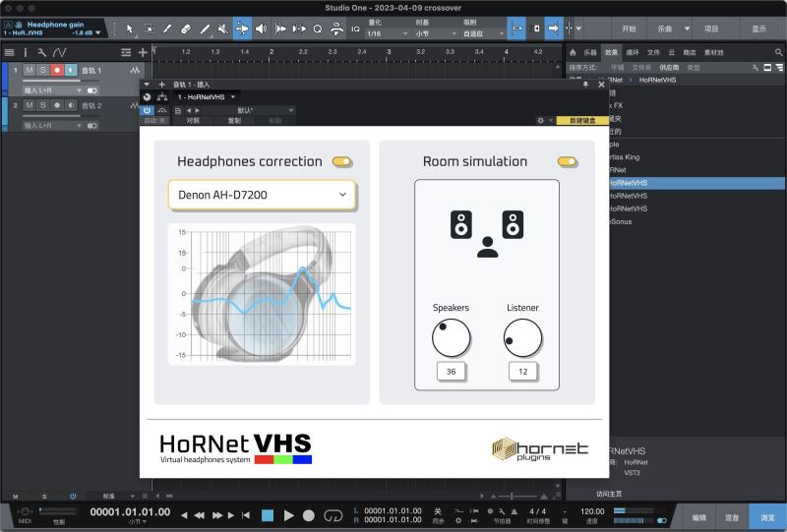The height and width of the screenshot is (532, 787).
Task: Arm record on 音轨 2
Action: point(57,105)
